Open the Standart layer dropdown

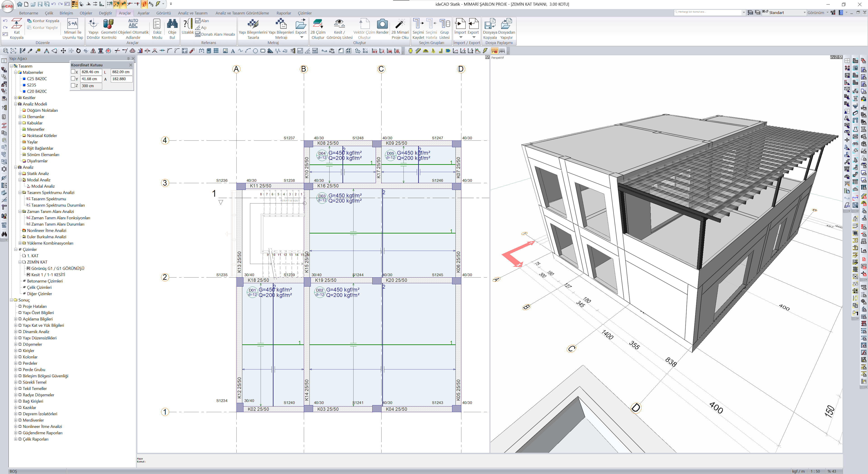804,12
